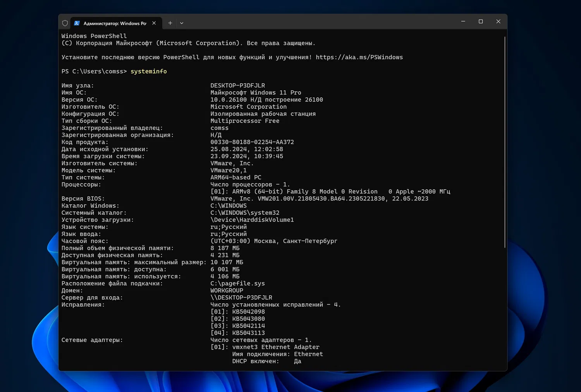The height and width of the screenshot is (392, 581).
Task: Click the vmxnet3 Ethernet Adapter line
Action: pyautogui.click(x=265, y=347)
